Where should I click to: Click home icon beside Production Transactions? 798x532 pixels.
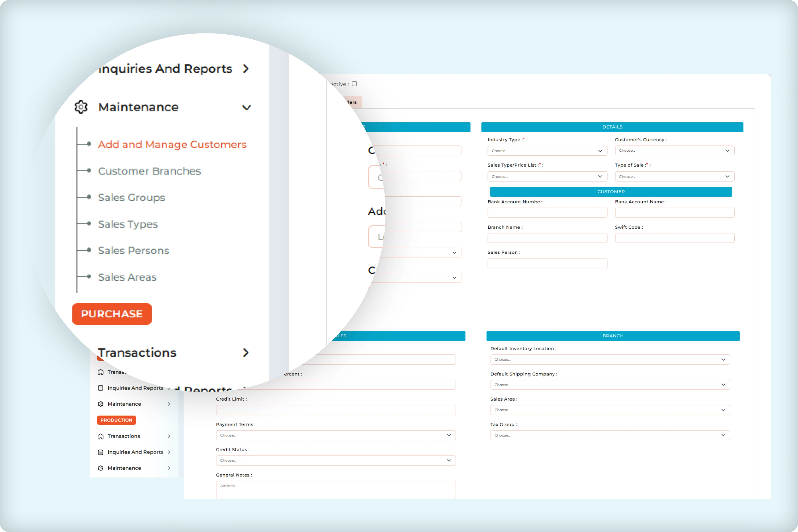click(100, 436)
